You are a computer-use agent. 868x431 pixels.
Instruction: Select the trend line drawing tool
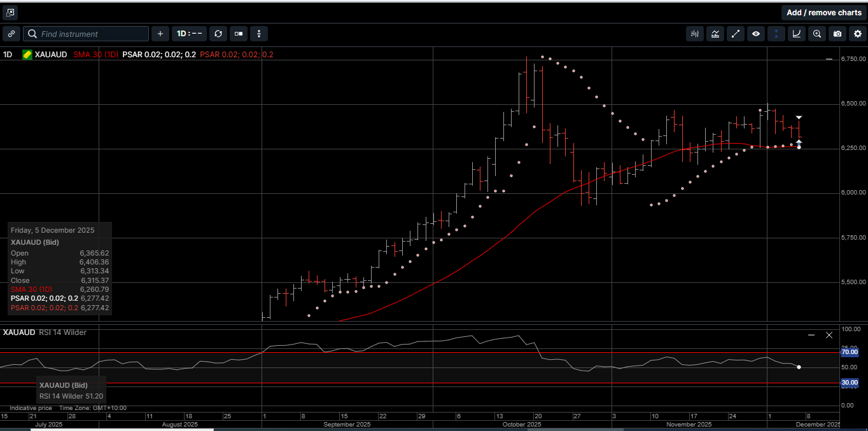[x=736, y=34]
